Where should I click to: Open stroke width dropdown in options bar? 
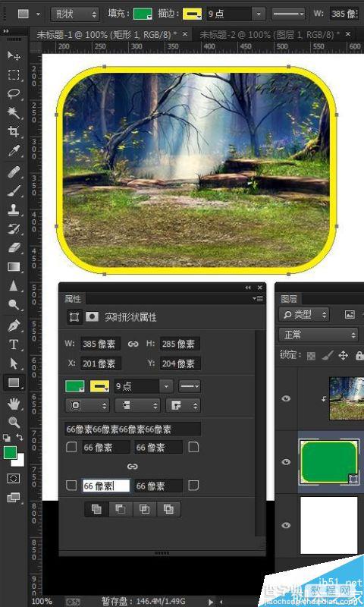click(x=259, y=14)
